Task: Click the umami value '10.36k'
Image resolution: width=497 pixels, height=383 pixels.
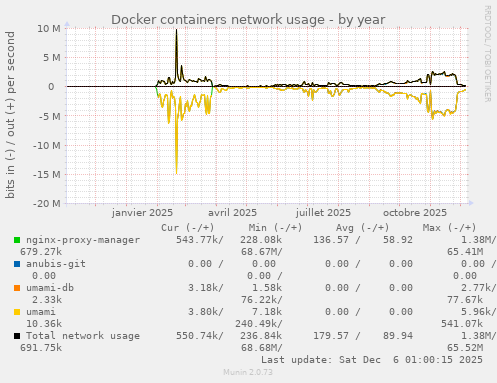Action: (x=44, y=324)
